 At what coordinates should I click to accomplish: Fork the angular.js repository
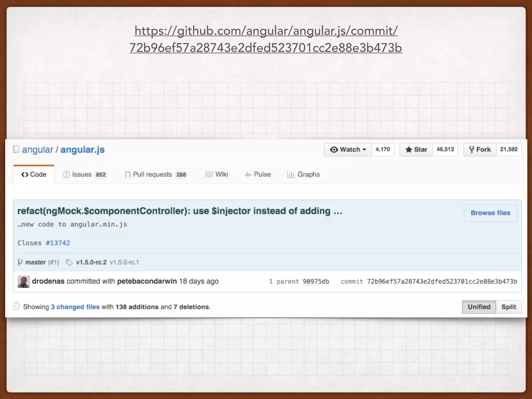pos(480,149)
